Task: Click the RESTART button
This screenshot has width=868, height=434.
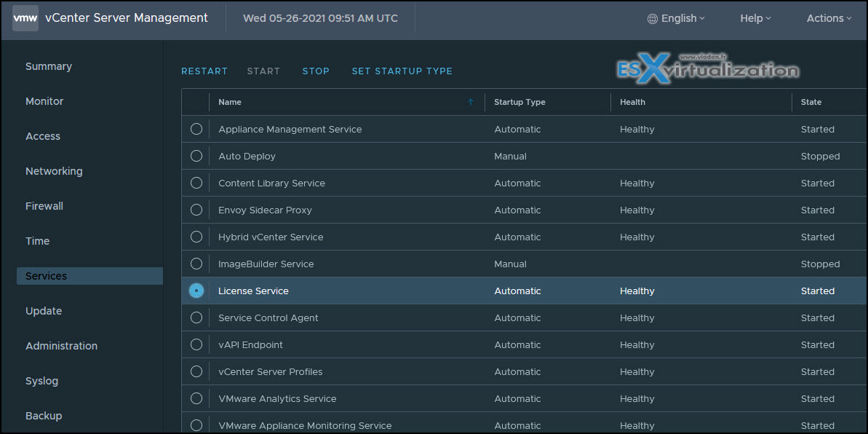Action: point(204,71)
